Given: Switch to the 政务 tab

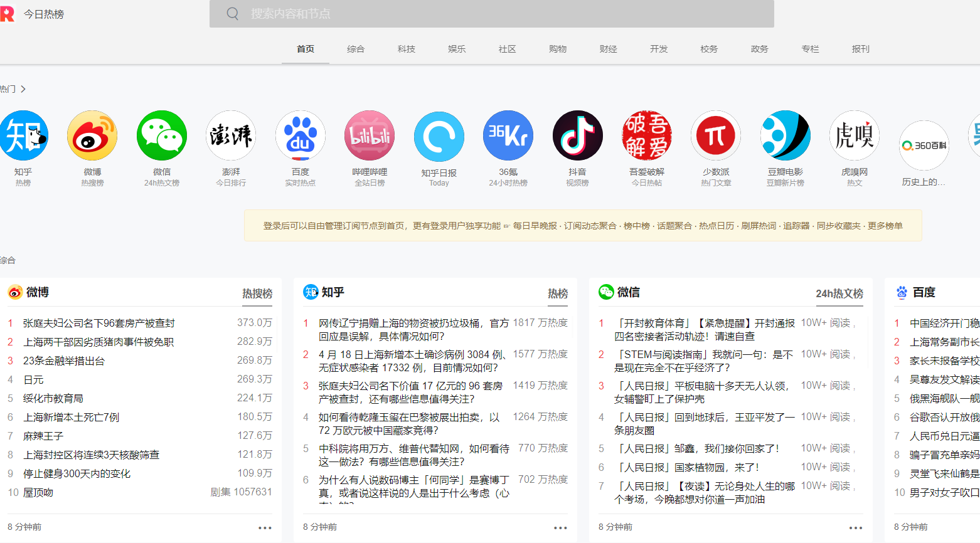Looking at the screenshot, I should 760,49.
